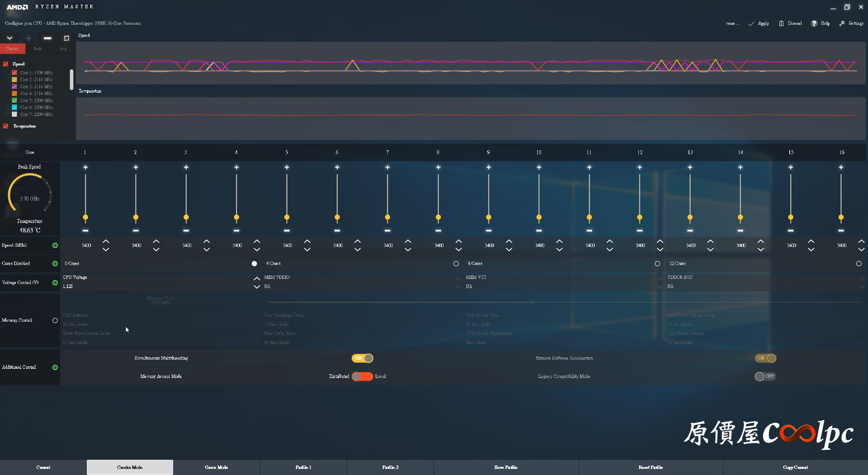Switch to the Peak graph tab
This screenshot has width=868, height=475.
(38, 49)
